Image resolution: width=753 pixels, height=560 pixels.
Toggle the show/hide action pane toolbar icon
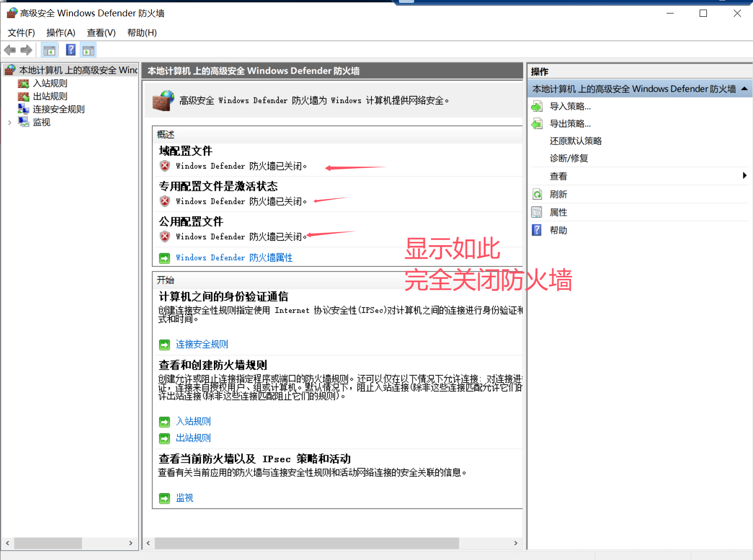[x=88, y=50]
